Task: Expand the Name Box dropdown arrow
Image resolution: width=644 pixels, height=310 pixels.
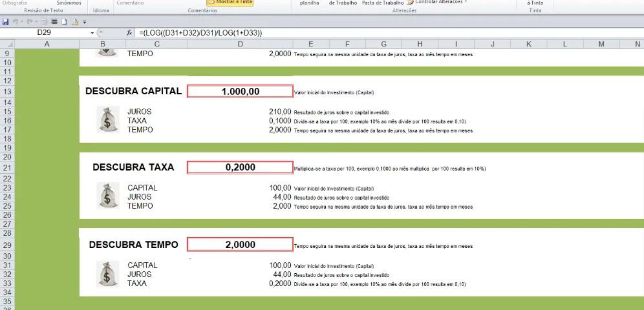Action: [x=92, y=33]
